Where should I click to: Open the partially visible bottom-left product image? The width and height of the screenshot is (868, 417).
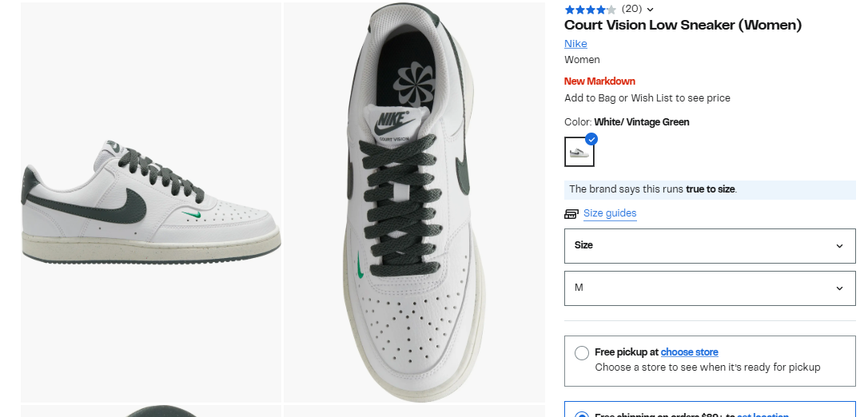[151, 411]
